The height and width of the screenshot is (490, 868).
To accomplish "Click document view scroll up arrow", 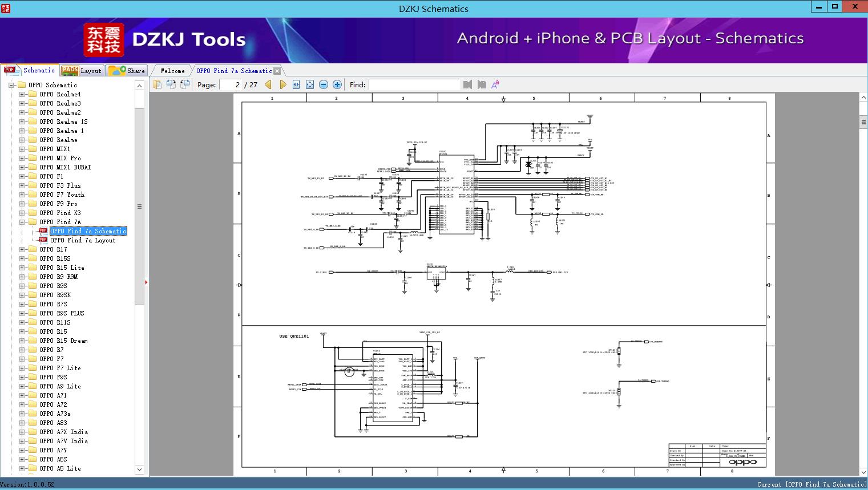I will [x=863, y=98].
